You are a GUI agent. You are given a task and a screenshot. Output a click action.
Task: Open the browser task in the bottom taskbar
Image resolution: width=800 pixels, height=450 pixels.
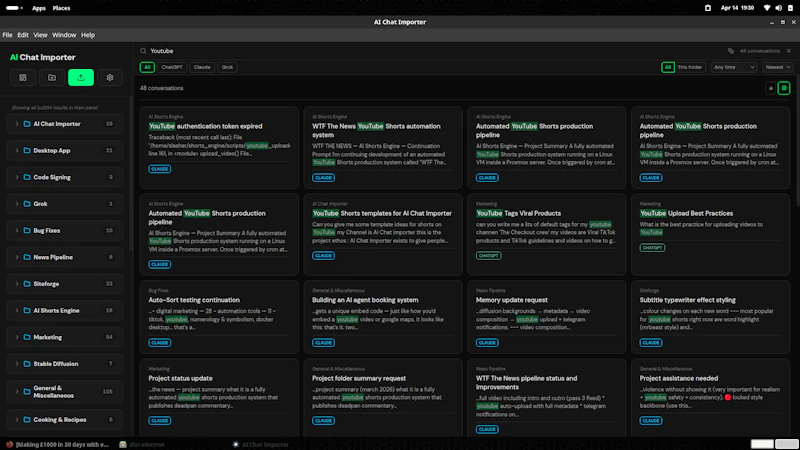pyautogui.click(x=57, y=444)
